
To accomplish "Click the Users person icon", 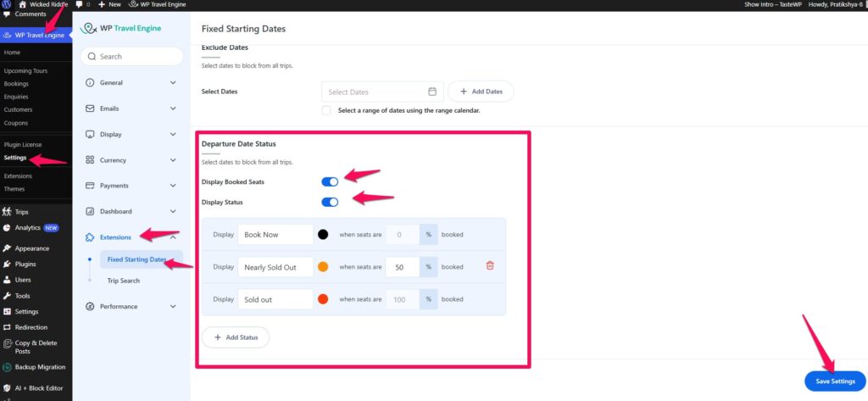I will [x=7, y=280].
